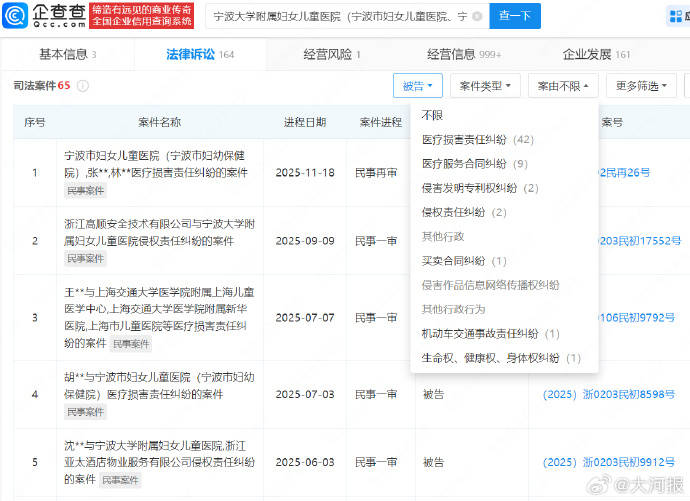Click the 被告 identity cell in row 5

(433, 462)
